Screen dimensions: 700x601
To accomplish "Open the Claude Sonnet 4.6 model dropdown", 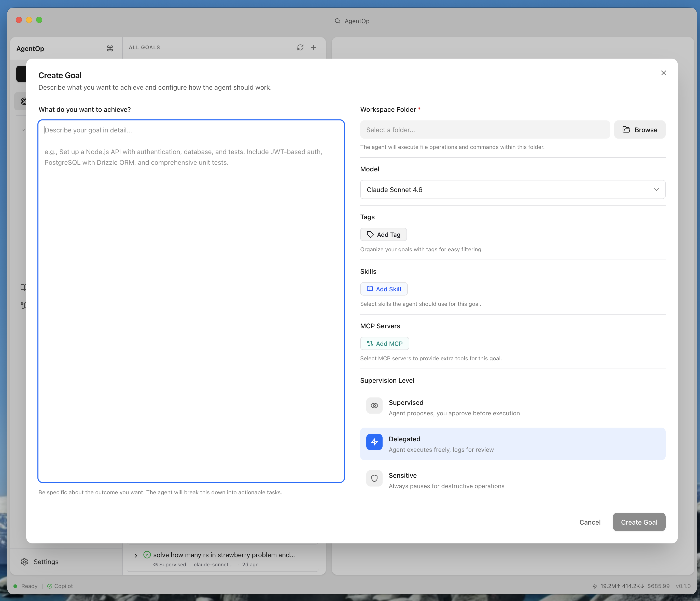I will tap(512, 190).
